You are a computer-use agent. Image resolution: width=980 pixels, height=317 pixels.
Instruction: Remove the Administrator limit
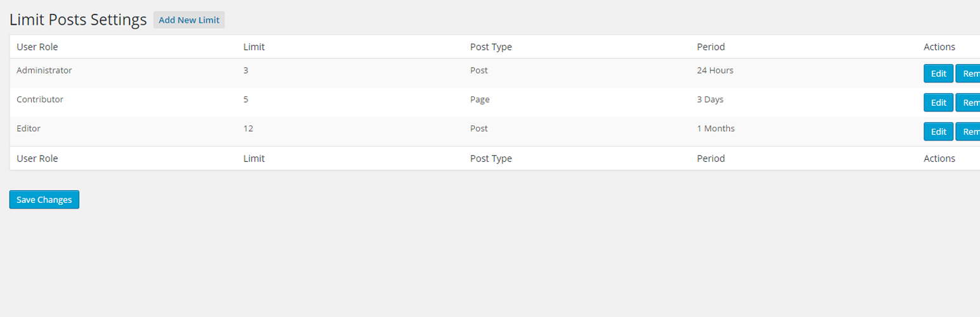click(968, 74)
